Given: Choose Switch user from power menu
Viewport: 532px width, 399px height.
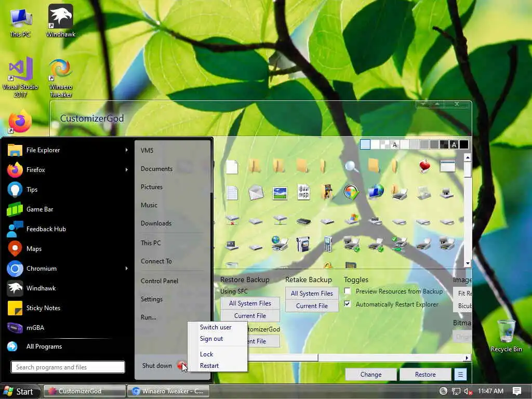Looking at the screenshot, I should click(x=216, y=327).
